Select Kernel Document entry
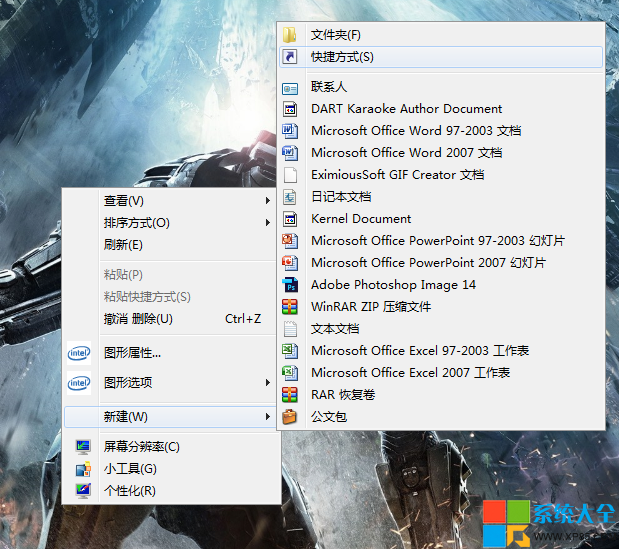619x549 pixels. point(441,219)
